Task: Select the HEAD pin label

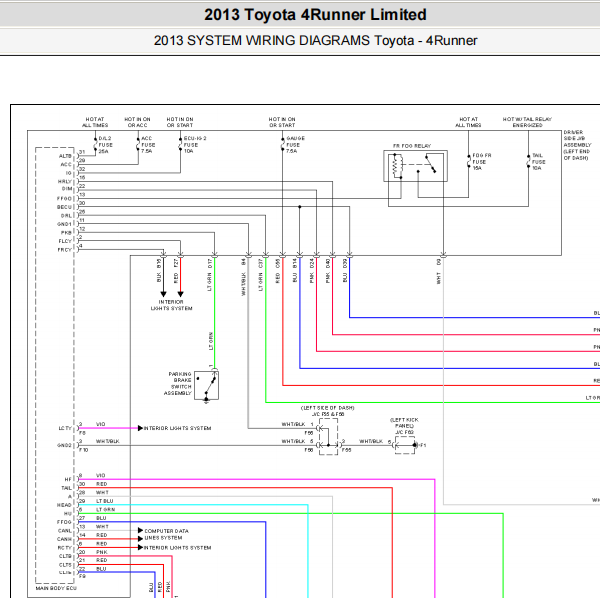Action: tap(64, 505)
